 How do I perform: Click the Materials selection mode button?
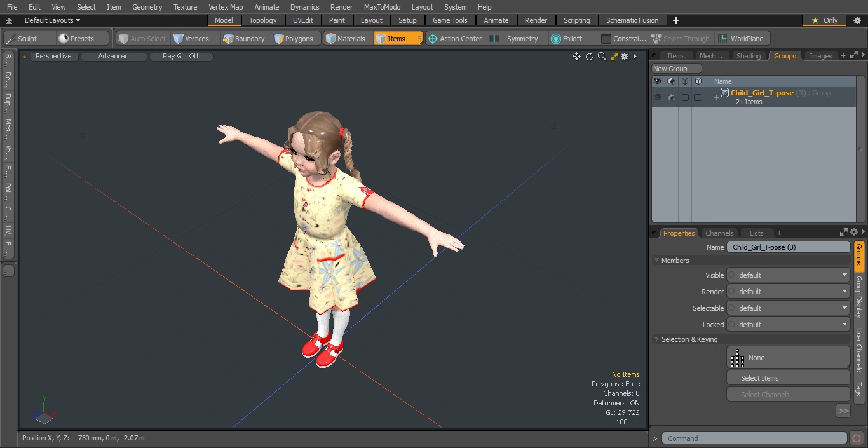coord(346,39)
